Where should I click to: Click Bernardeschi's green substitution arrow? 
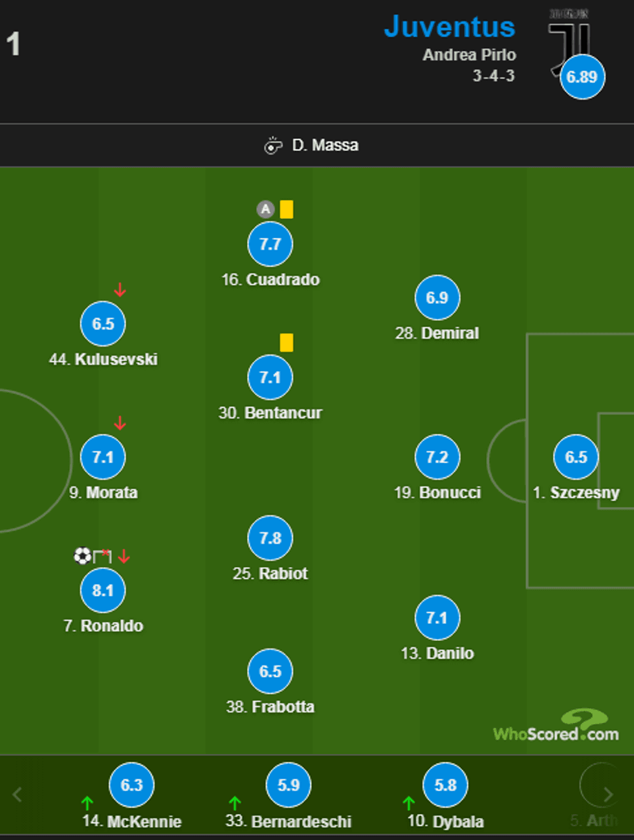235,804
